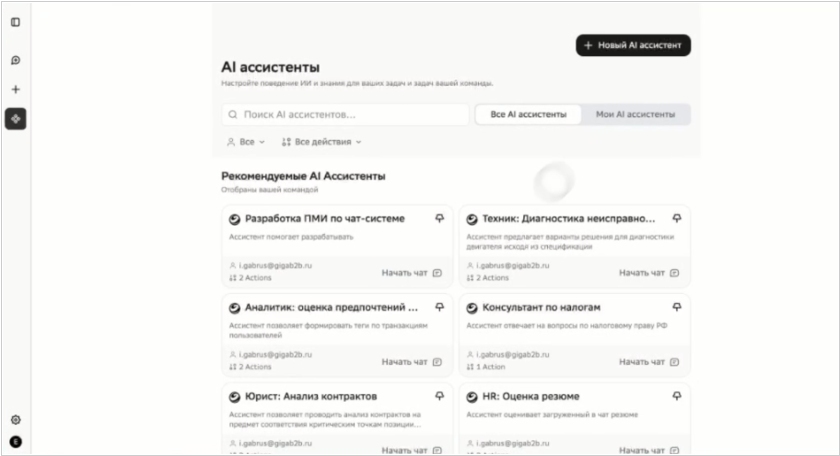Viewport: 840px width, 456px height.
Task: Pin the Разработка ПМИ по чат-системе assistant
Action: (x=439, y=218)
